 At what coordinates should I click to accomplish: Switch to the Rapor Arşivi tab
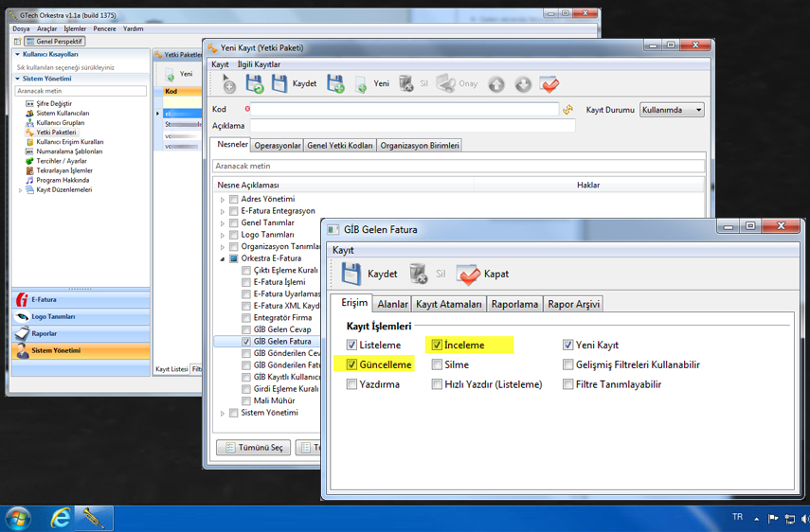573,305
